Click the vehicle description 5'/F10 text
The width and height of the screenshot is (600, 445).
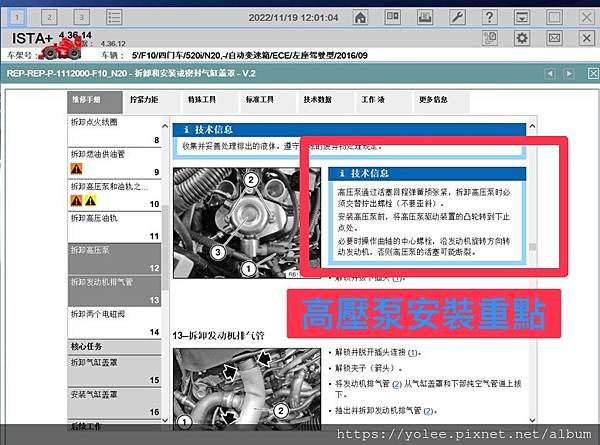tap(249, 55)
